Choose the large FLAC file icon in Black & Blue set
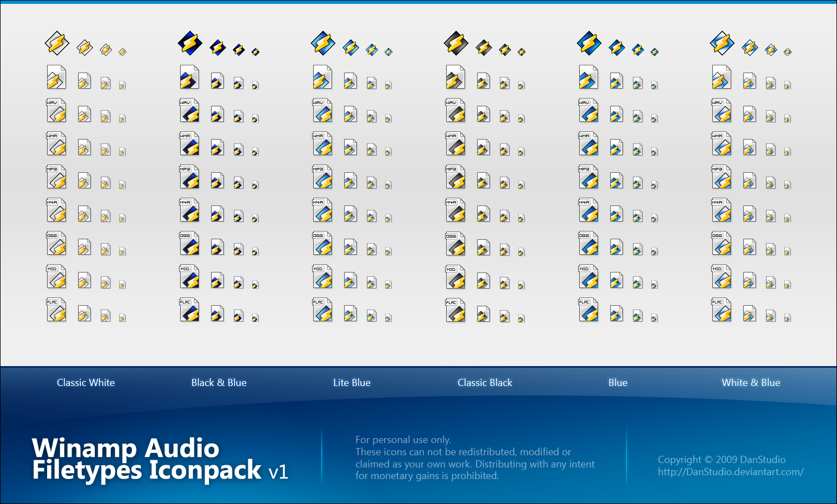The width and height of the screenshot is (837, 504). [190, 310]
